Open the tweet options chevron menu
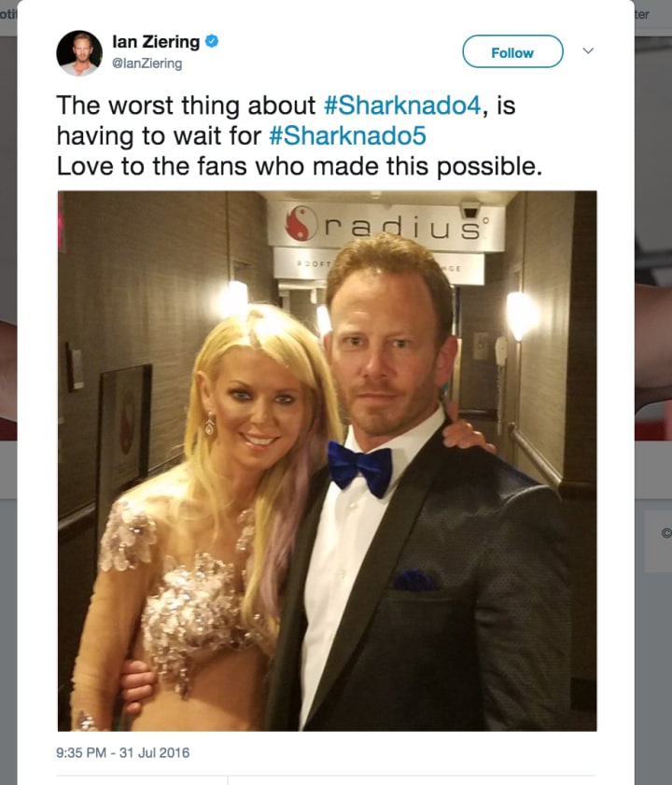The width and height of the screenshot is (672, 785). point(588,50)
